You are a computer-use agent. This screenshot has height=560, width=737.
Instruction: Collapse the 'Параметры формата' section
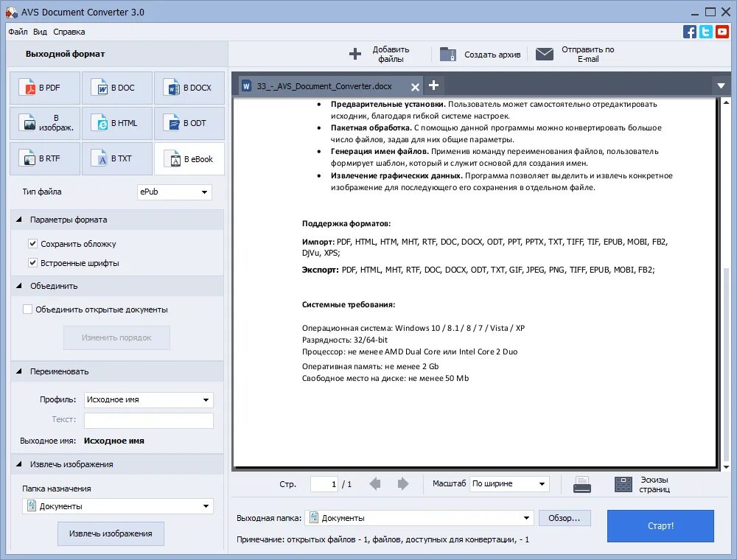click(19, 220)
